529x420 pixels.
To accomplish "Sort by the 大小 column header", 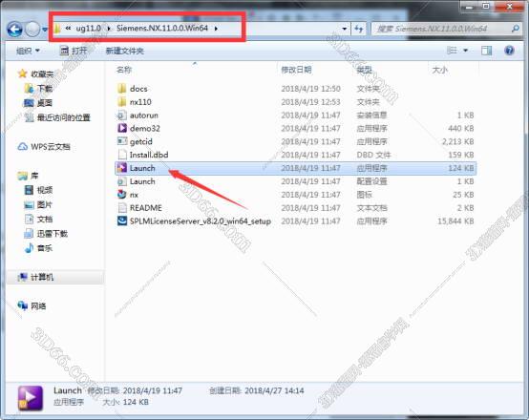I will coord(440,70).
